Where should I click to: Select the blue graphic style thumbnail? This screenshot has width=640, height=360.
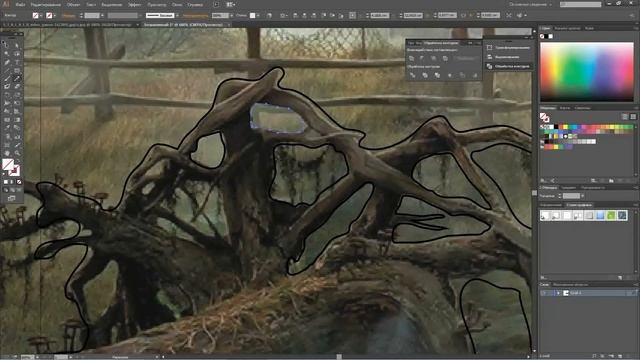600,216
